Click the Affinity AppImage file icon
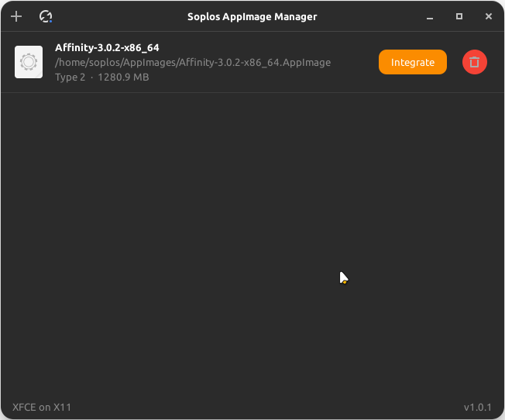Viewport: 505px width, 420px height. tap(29, 62)
